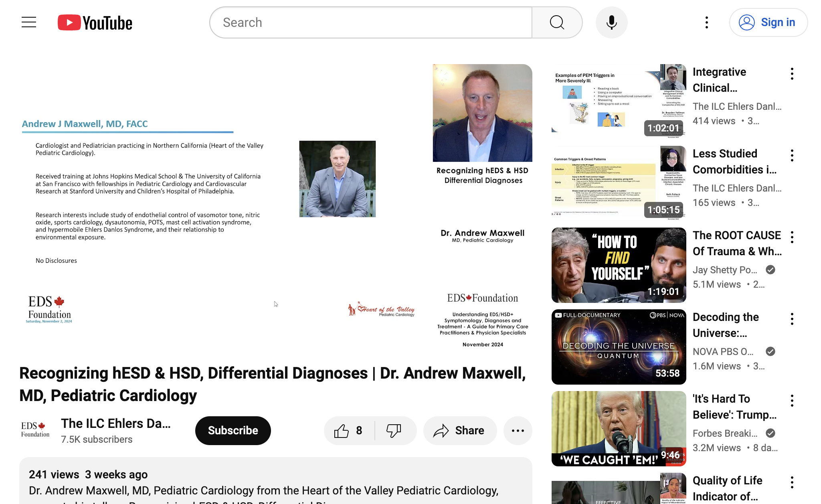Click the Sign in button
Screen dimensions: 821x504
coord(768,22)
